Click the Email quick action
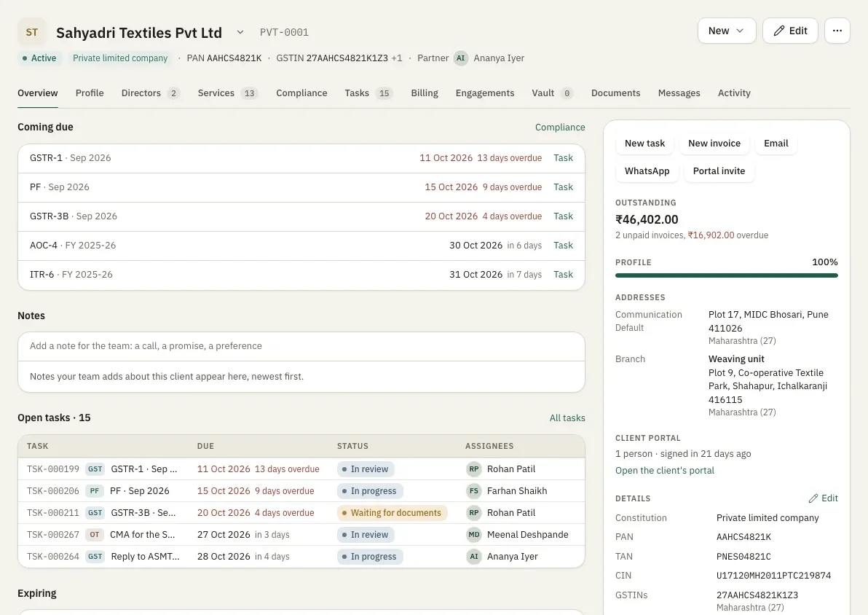This screenshot has height=615, width=868. 776,144
